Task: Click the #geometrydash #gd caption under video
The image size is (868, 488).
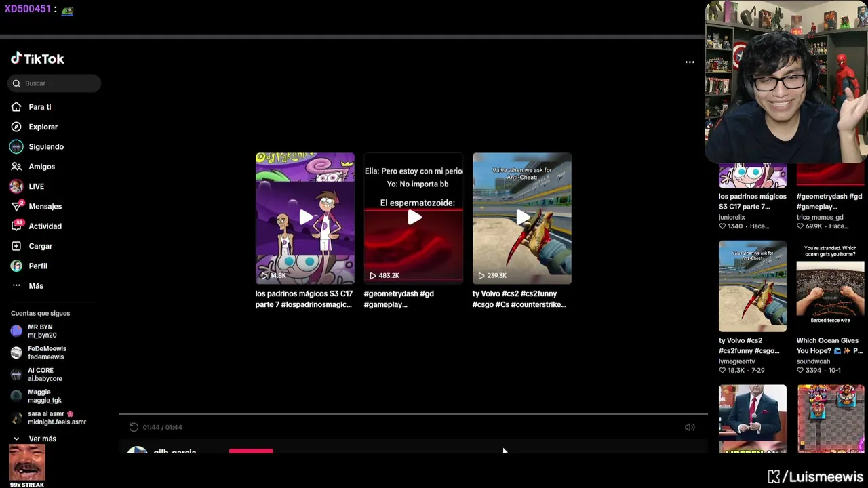Action: point(399,299)
